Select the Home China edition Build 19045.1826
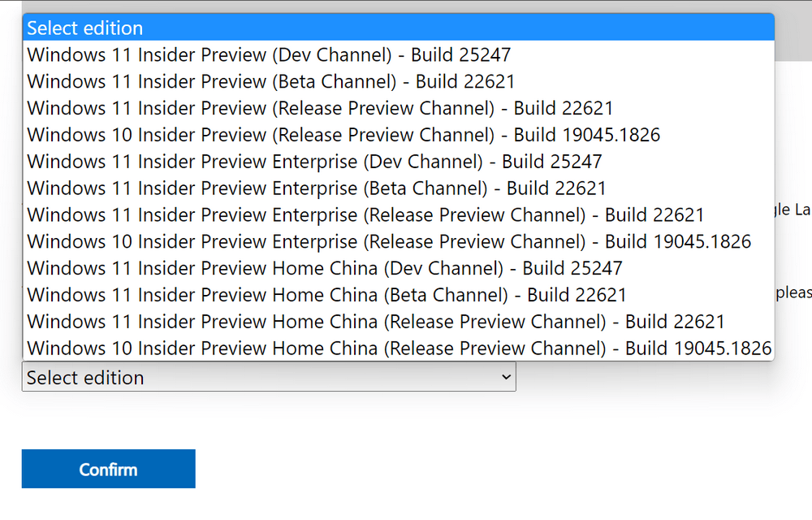The height and width of the screenshot is (520, 812). (399, 349)
